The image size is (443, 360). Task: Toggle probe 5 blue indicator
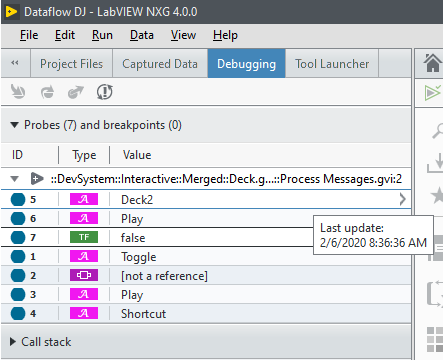click(x=18, y=199)
